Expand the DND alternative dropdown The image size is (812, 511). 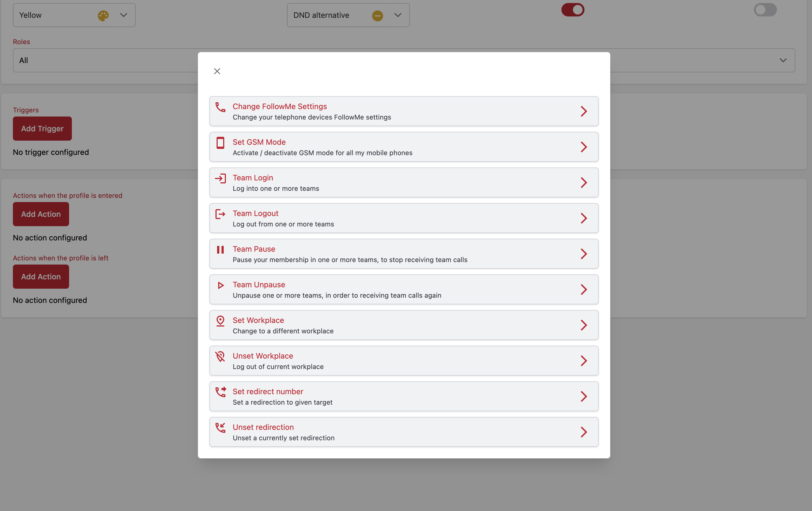[x=397, y=15]
